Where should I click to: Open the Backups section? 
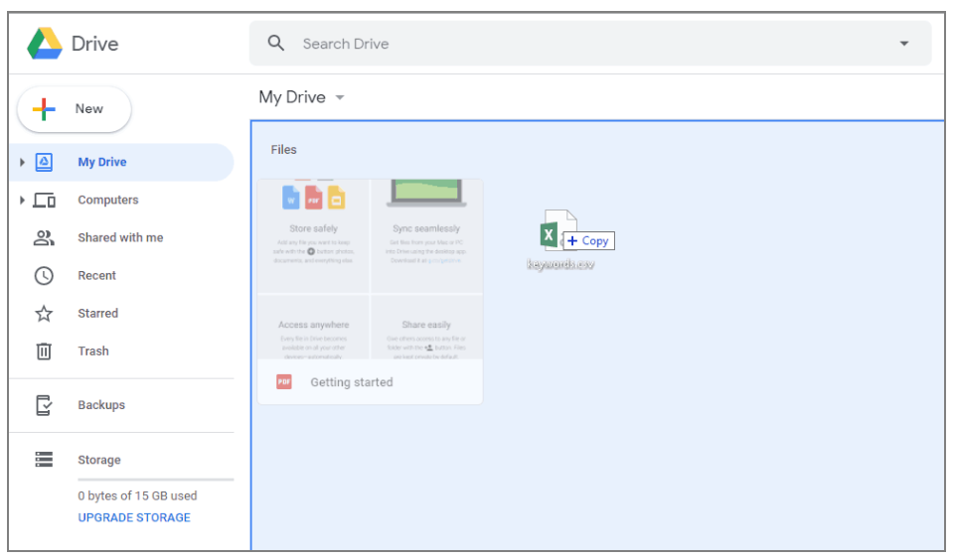coord(101,405)
